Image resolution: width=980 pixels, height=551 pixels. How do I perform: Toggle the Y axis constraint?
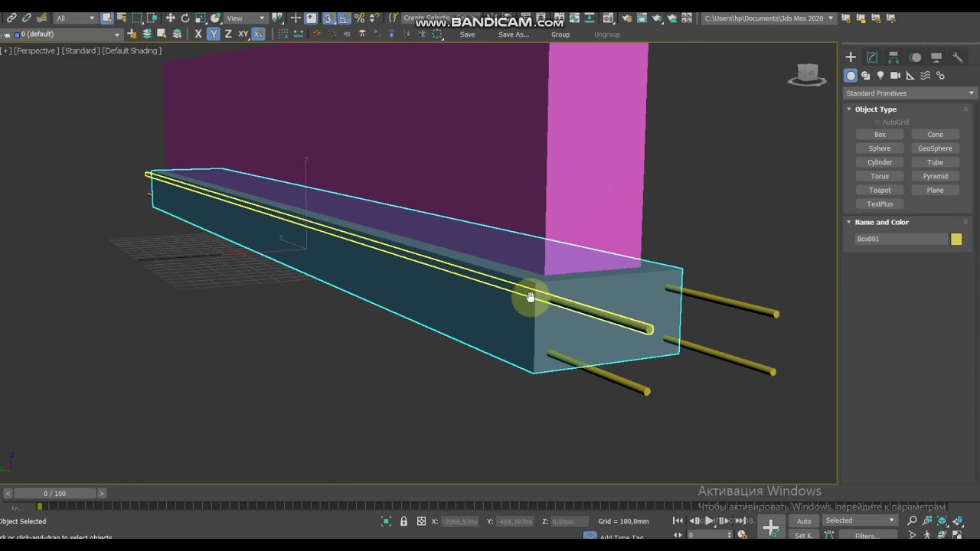point(213,34)
